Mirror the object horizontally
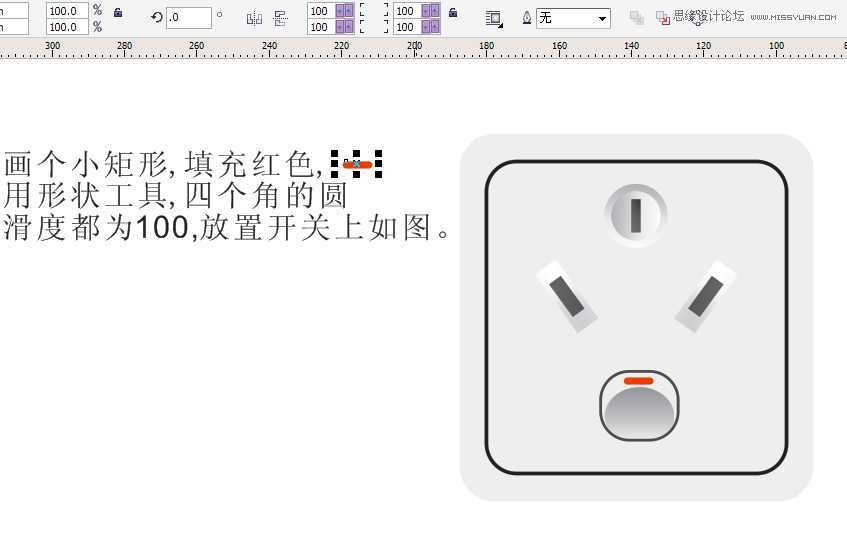 point(254,19)
